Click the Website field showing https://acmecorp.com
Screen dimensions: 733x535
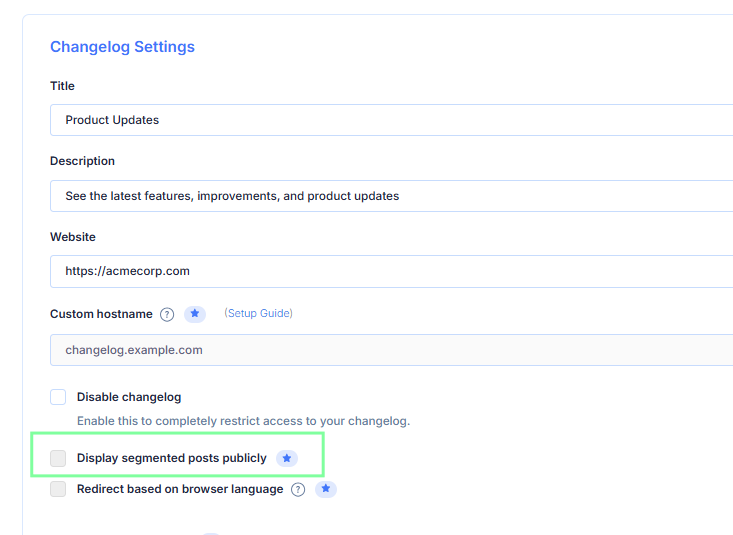pyautogui.click(x=390, y=271)
